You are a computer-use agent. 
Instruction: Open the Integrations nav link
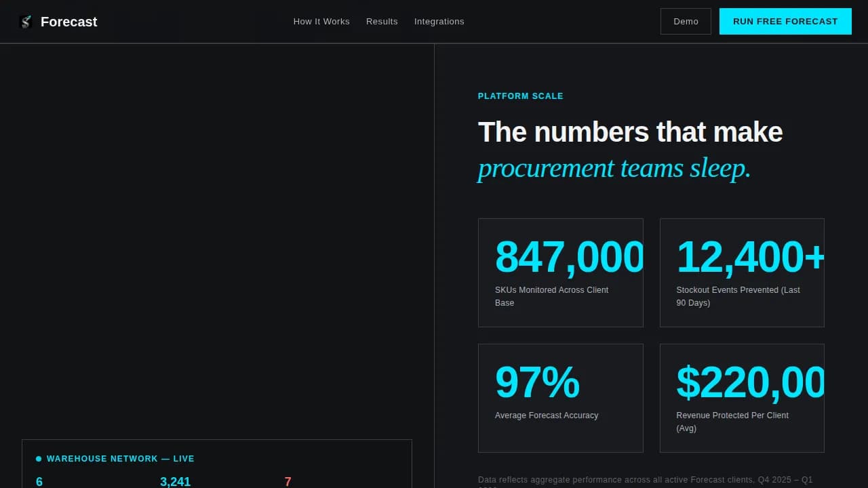(439, 22)
